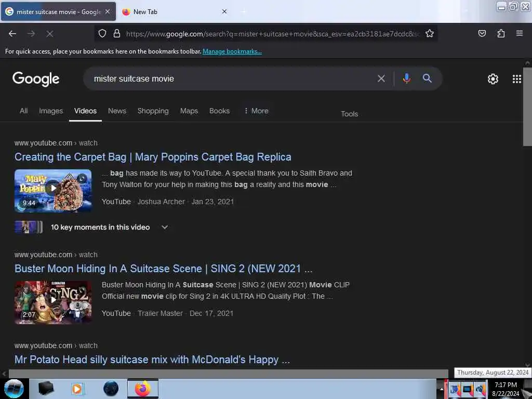Expand the More search categories menu
Viewport: 532px width, 399px height.
tap(257, 111)
